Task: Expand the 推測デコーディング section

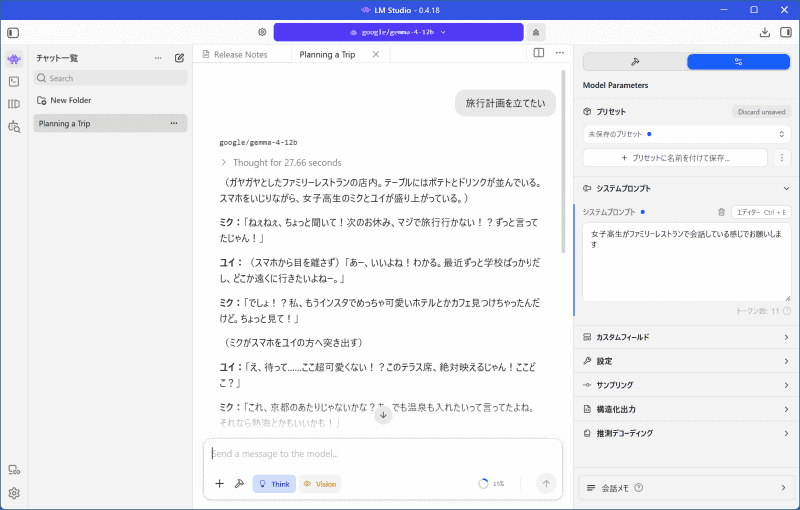Action: click(687, 434)
